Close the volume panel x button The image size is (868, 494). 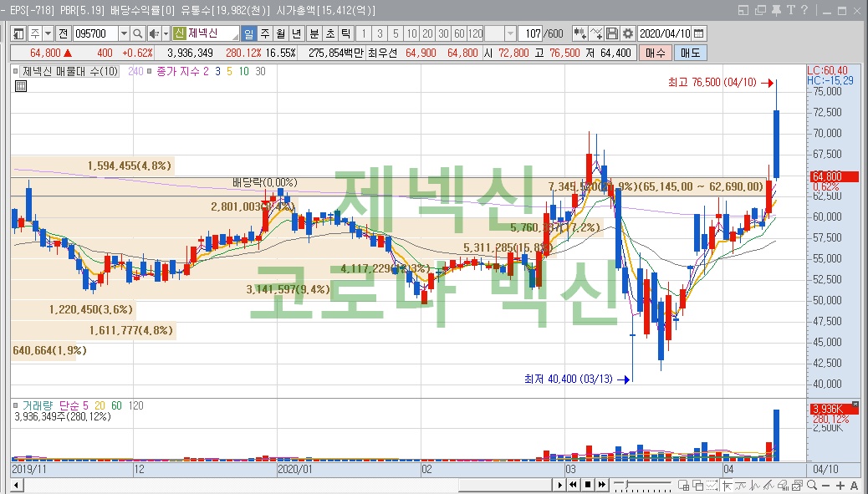(x=855, y=405)
